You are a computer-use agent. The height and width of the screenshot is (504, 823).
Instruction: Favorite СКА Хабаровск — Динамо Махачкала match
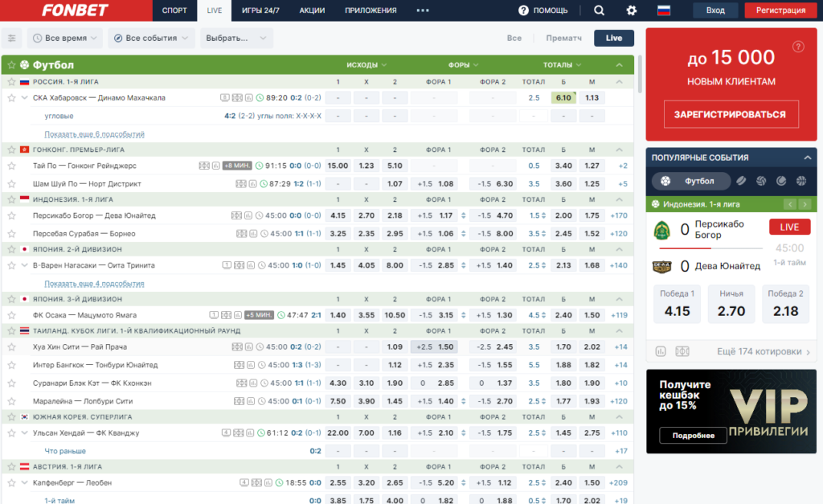(11, 97)
